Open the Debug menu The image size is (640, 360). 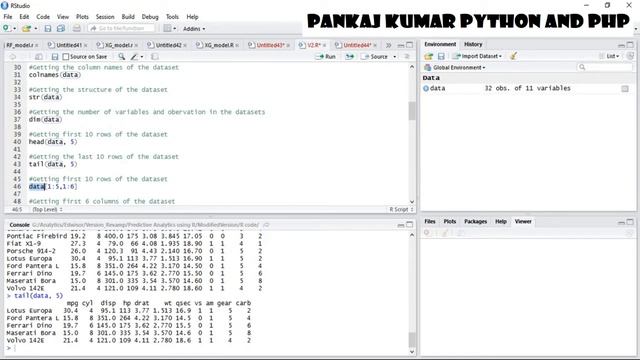tap(150, 17)
